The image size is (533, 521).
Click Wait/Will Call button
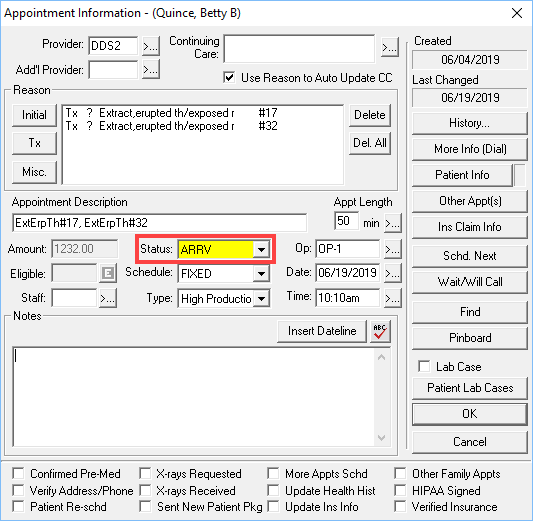(469, 282)
